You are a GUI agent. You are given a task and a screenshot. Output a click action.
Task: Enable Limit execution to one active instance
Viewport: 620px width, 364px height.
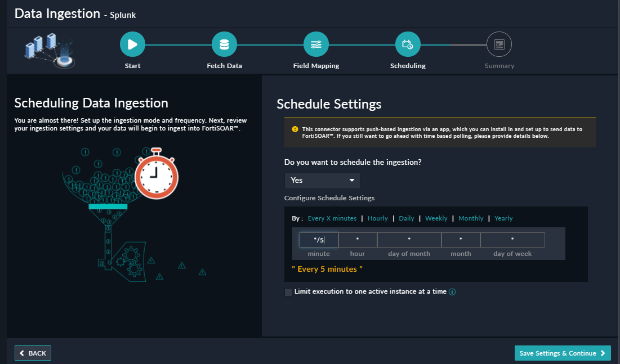pyautogui.click(x=288, y=292)
